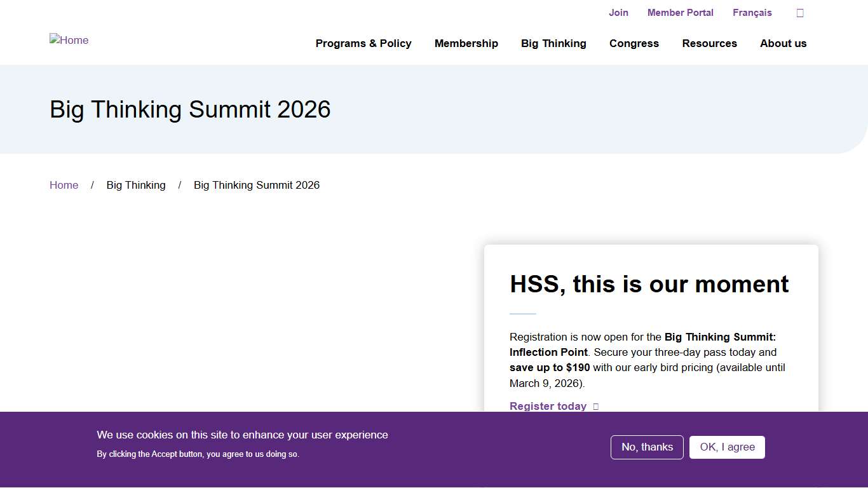Open the Join link

(x=618, y=12)
